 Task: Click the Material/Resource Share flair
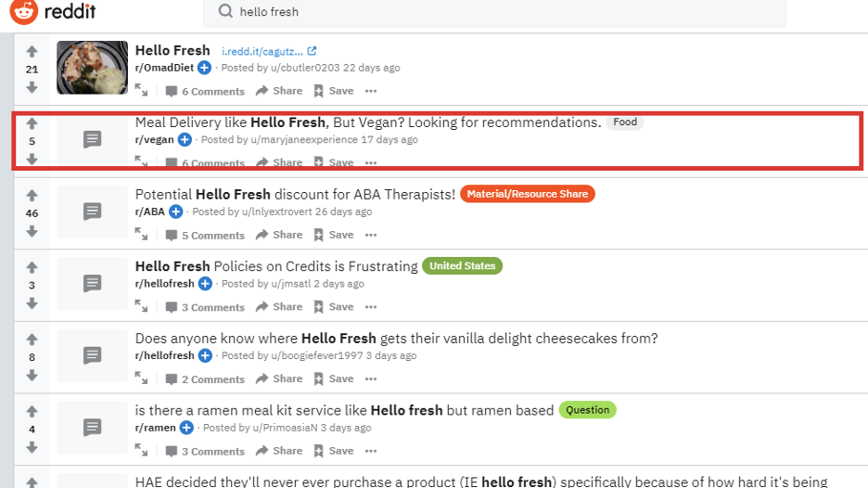click(527, 194)
